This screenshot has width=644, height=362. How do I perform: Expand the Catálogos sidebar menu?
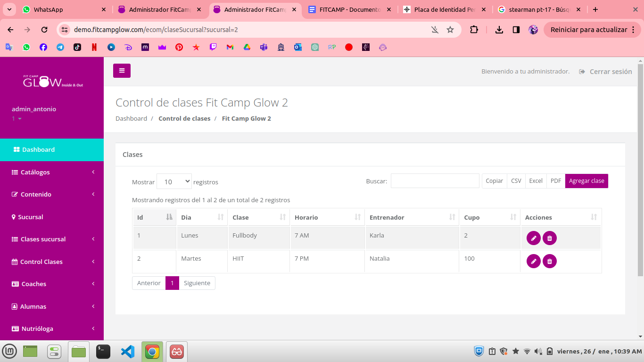pyautogui.click(x=52, y=172)
